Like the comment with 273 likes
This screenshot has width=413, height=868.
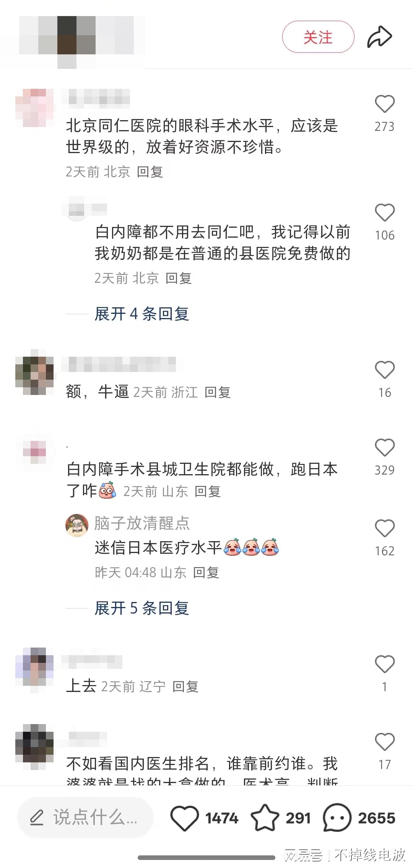click(384, 104)
